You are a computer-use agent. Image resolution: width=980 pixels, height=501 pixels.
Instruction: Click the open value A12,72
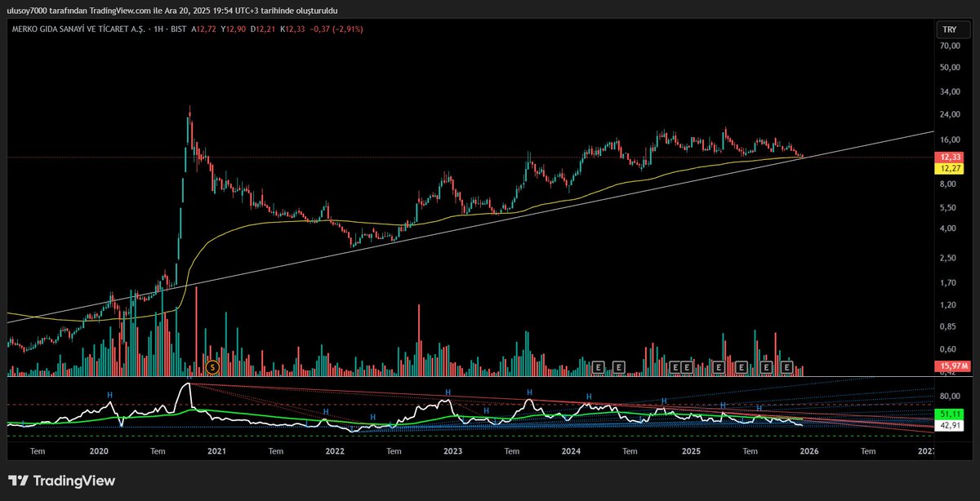(205, 29)
